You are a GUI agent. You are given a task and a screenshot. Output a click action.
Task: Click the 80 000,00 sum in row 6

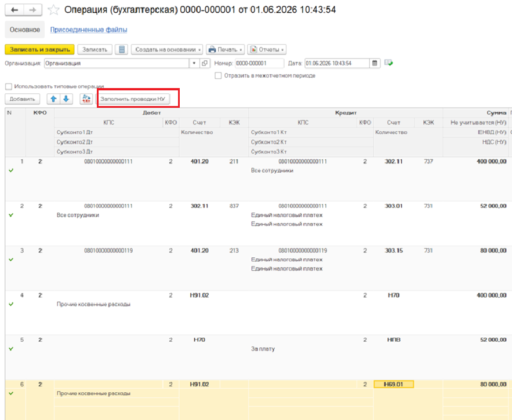[493, 385]
